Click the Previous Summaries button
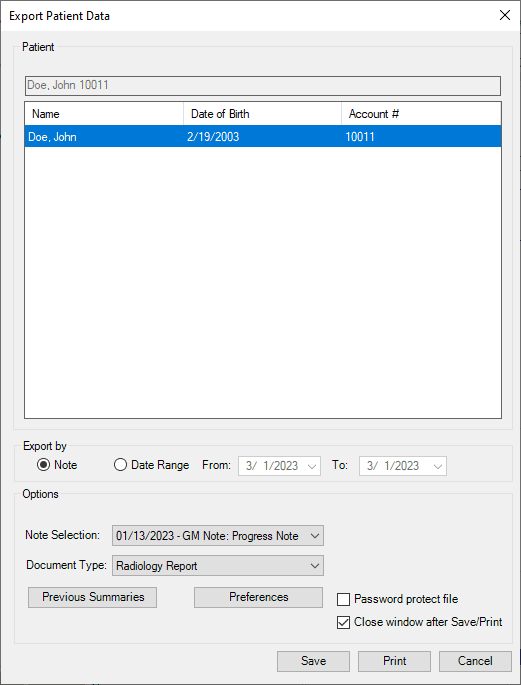 (93, 597)
